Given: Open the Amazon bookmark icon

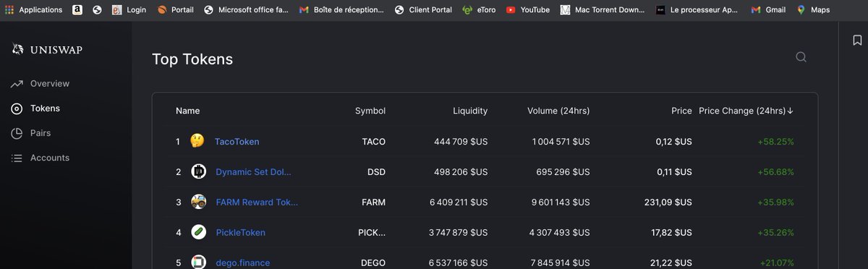Looking at the screenshot, I should [x=77, y=10].
